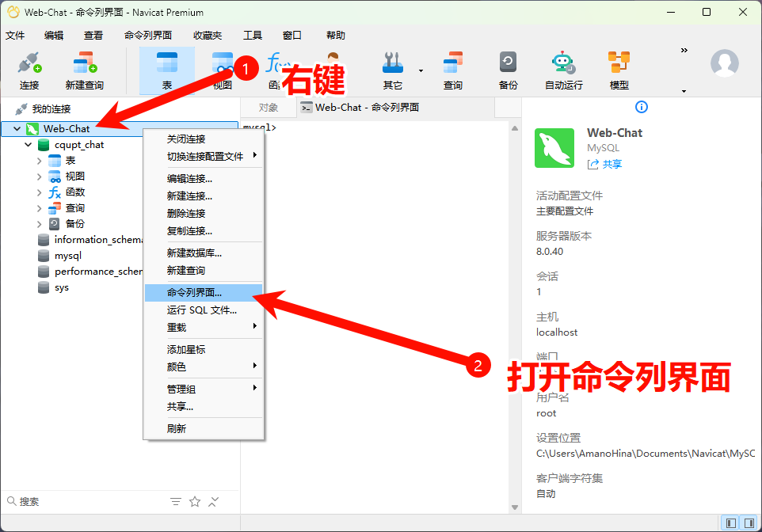Viewport: 762px width, 532px height.
Task: Open the Model (模型) toolbar icon
Action: pyautogui.click(x=619, y=70)
